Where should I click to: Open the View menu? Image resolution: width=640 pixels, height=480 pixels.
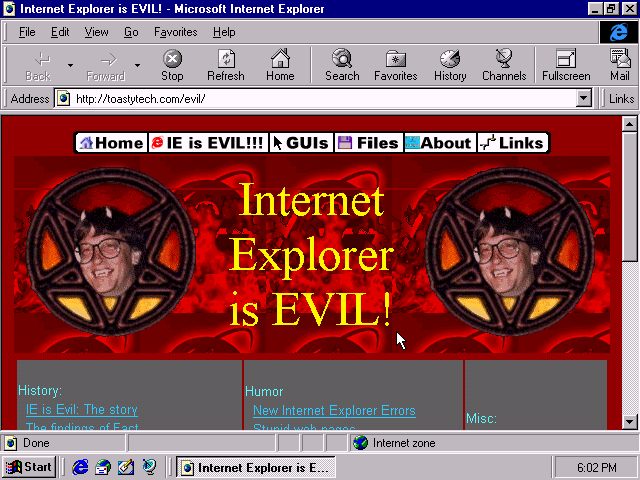tap(96, 32)
